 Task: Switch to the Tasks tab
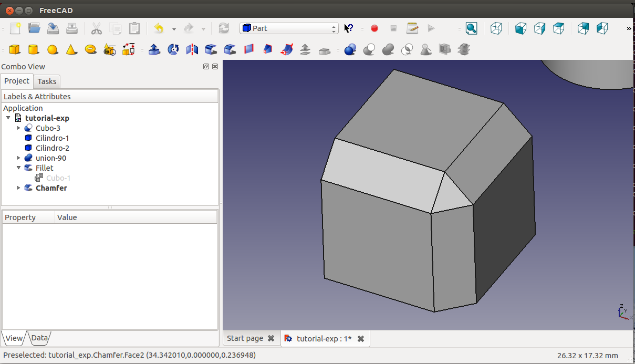pyautogui.click(x=47, y=81)
